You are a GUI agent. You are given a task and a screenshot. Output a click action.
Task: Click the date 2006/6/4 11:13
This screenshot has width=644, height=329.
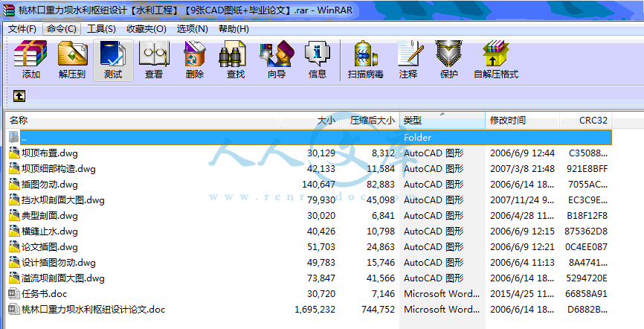coord(523,262)
